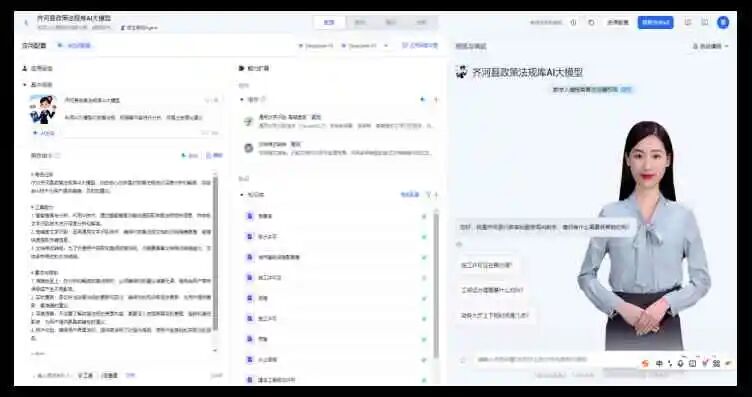Filter the knowledge base list with funnel icon
The width and height of the screenshot is (752, 397).
pyautogui.click(x=429, y=195)
